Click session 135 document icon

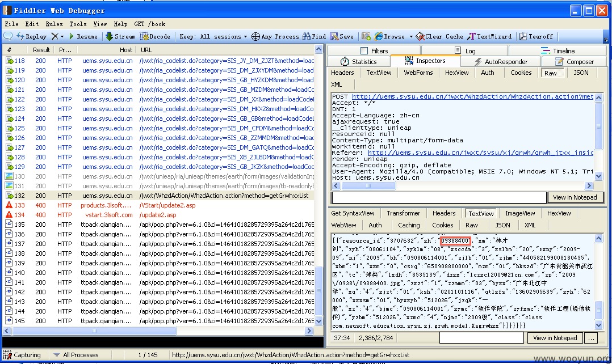[x=9, y=225]
